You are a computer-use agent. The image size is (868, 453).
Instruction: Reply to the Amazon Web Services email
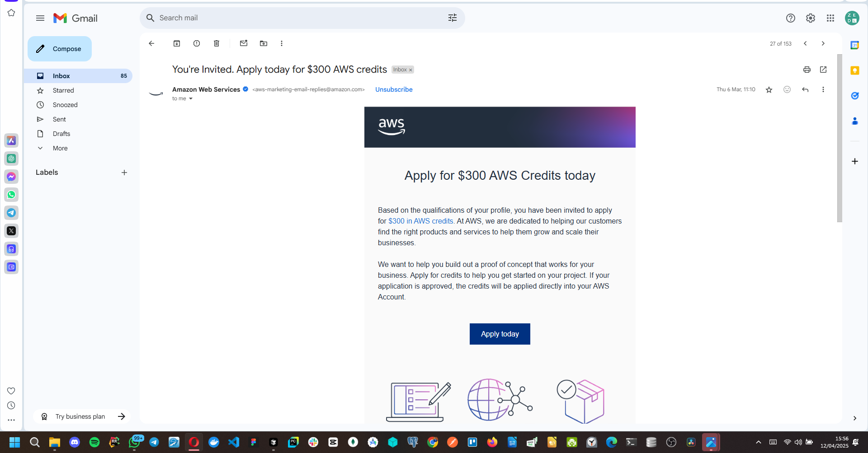(x=805, y=89)
